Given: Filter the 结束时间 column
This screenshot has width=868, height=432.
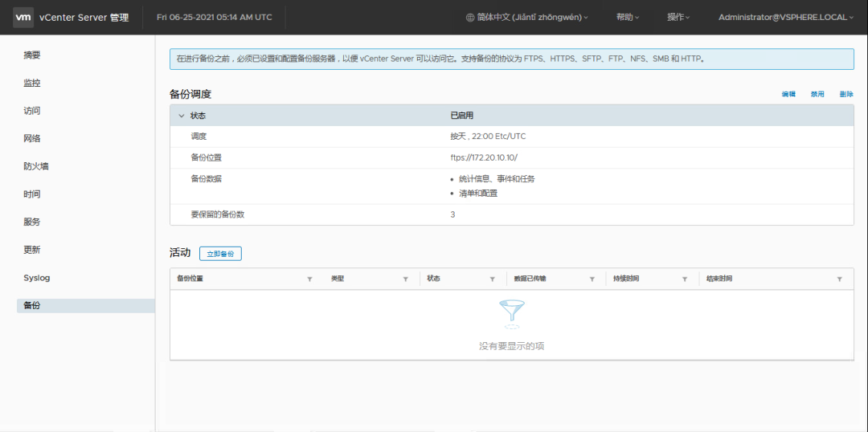Looking at the screenshot, I should click(x=840, y=279).
